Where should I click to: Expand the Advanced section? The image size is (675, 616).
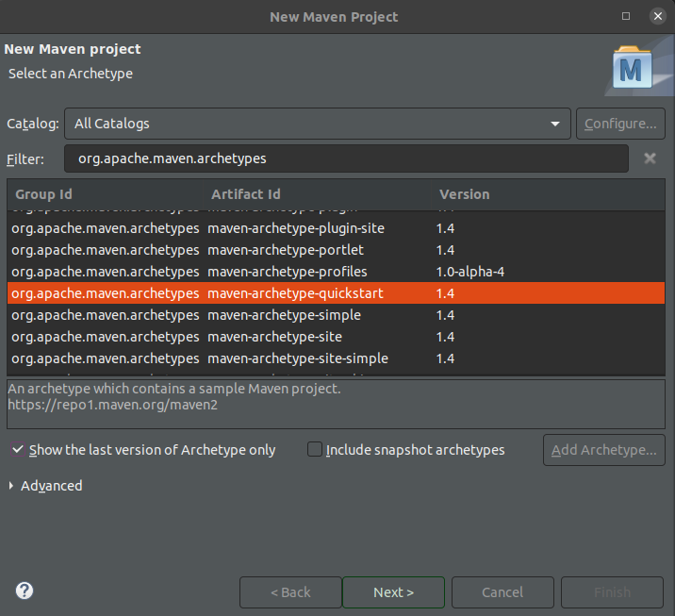pyautogui.click(x=11, y=486)
